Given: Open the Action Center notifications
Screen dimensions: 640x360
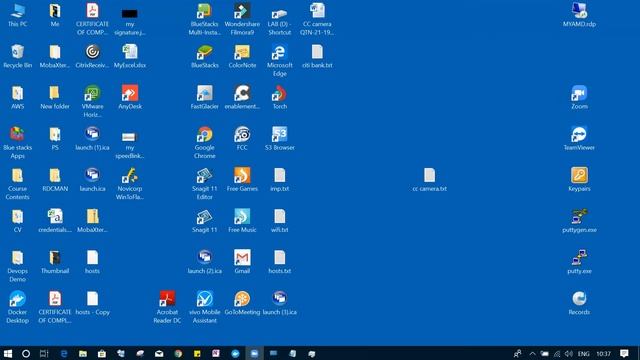Looking at the screenshot, I should click(x=624, y=353).
